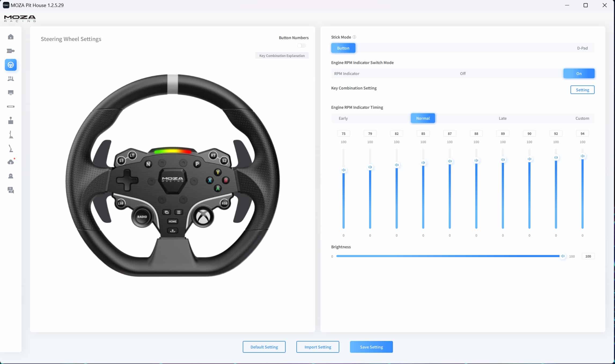Click Save Setting button
The width and height of the screenshot is (615, 364).
[x=371, y=347]
